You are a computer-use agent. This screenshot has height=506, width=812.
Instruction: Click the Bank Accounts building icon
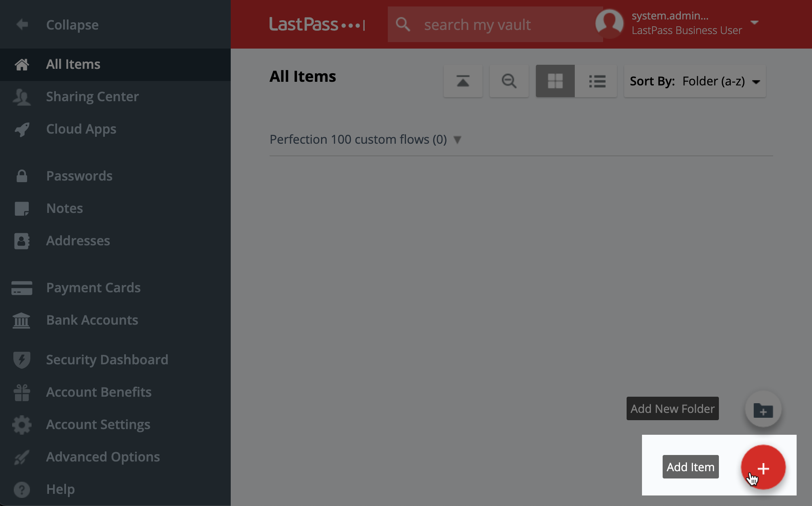pyautogui.click(x=21, y=321)
